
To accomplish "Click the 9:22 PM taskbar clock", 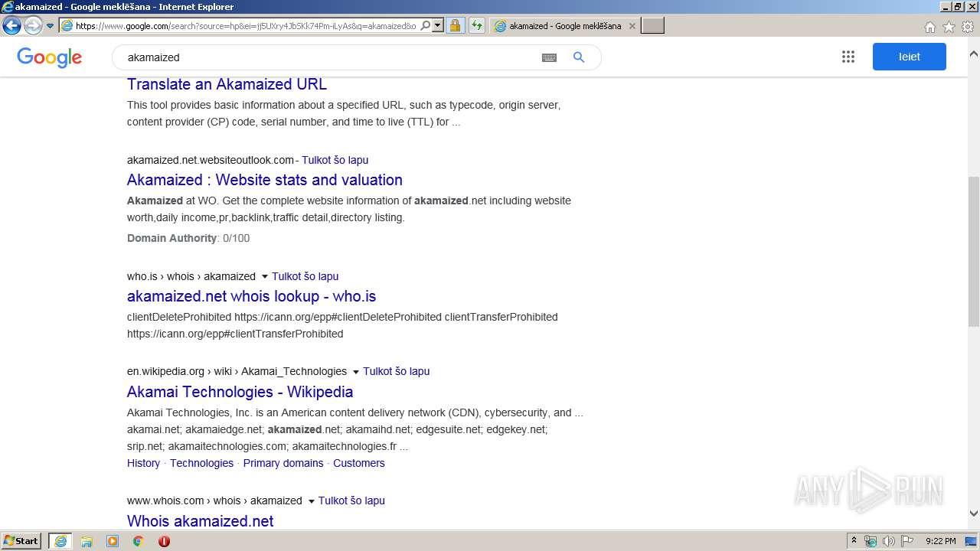I will [x=941, y=541].
